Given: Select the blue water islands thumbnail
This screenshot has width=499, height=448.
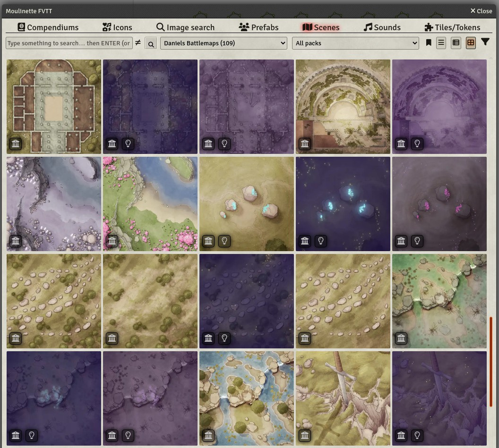Looking at the screenshot, I should 247,398.
